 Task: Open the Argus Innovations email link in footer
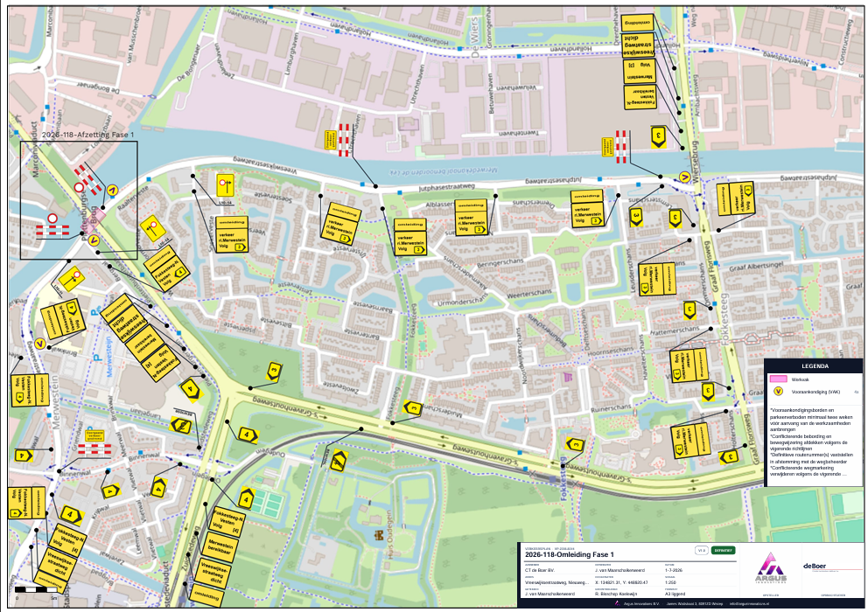749,604
